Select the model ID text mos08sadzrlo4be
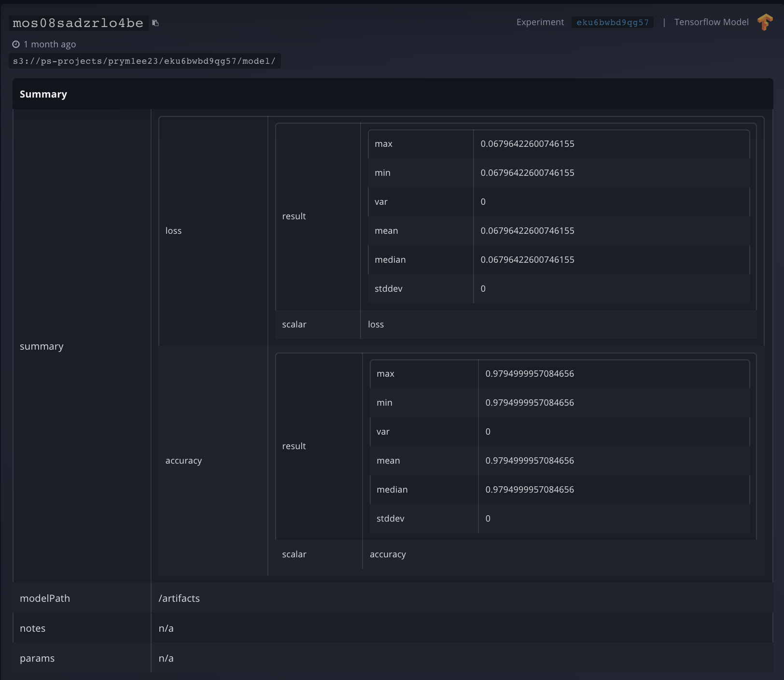 78,23
